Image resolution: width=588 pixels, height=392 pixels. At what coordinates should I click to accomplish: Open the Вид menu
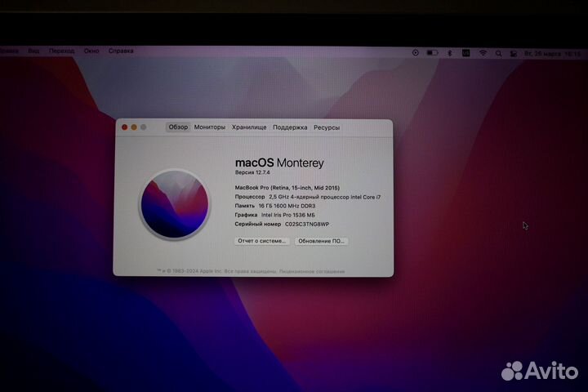[33, 51]
